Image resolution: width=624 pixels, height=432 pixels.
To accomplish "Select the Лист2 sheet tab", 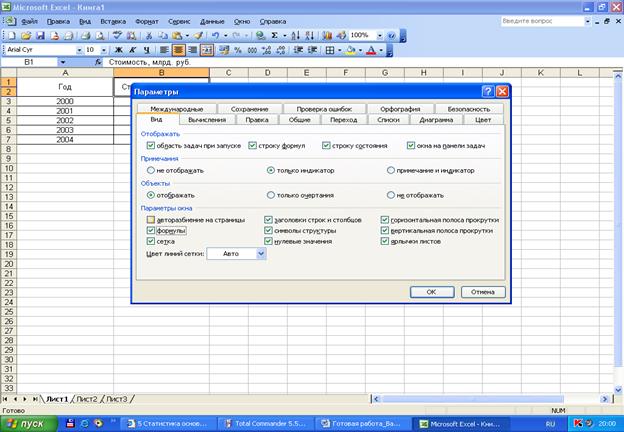I will [x=86, y=398].
